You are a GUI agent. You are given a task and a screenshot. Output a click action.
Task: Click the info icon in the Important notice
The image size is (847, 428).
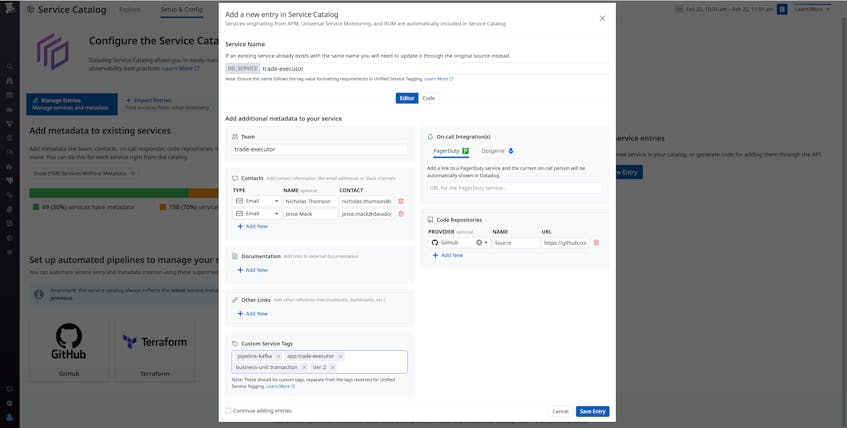39,295
